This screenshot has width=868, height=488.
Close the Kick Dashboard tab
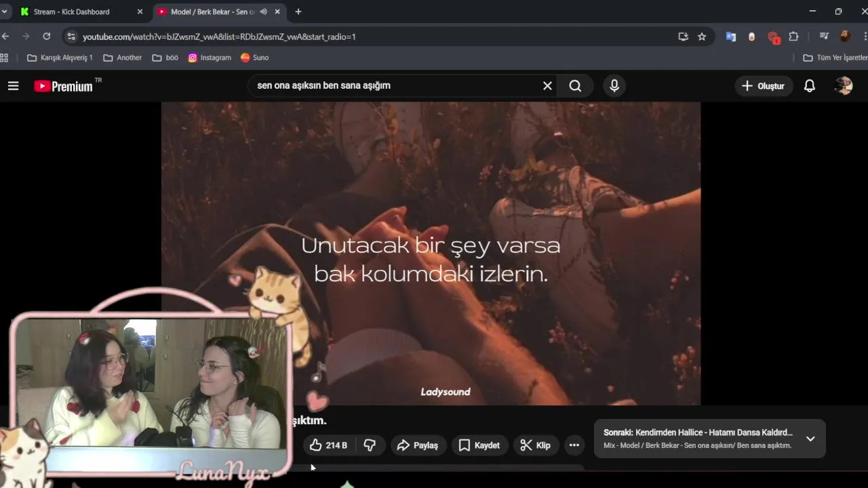point(140,12)
